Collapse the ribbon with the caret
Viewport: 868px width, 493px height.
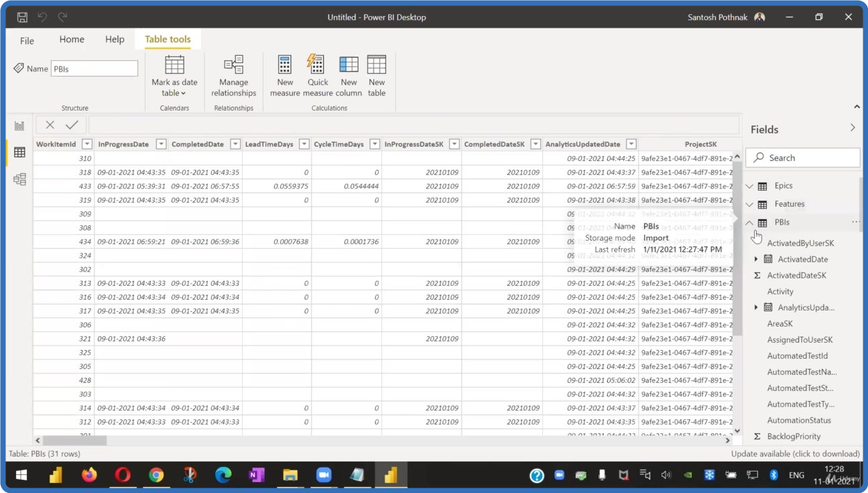[x=857, y=107]
